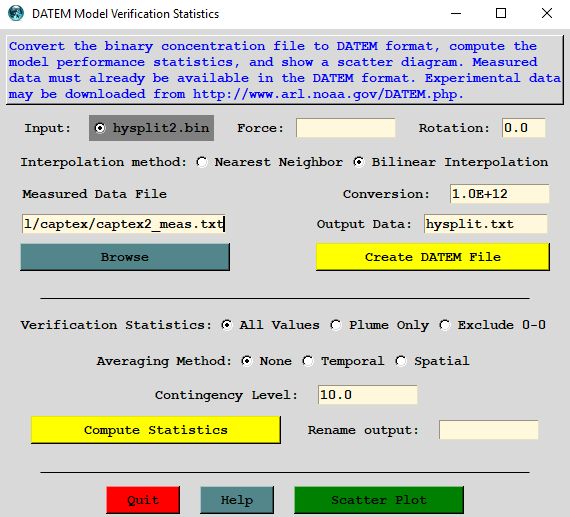This screenshot has height=517, width=570.
Task: Browse for the measured data file
Action: coord(125,257)
